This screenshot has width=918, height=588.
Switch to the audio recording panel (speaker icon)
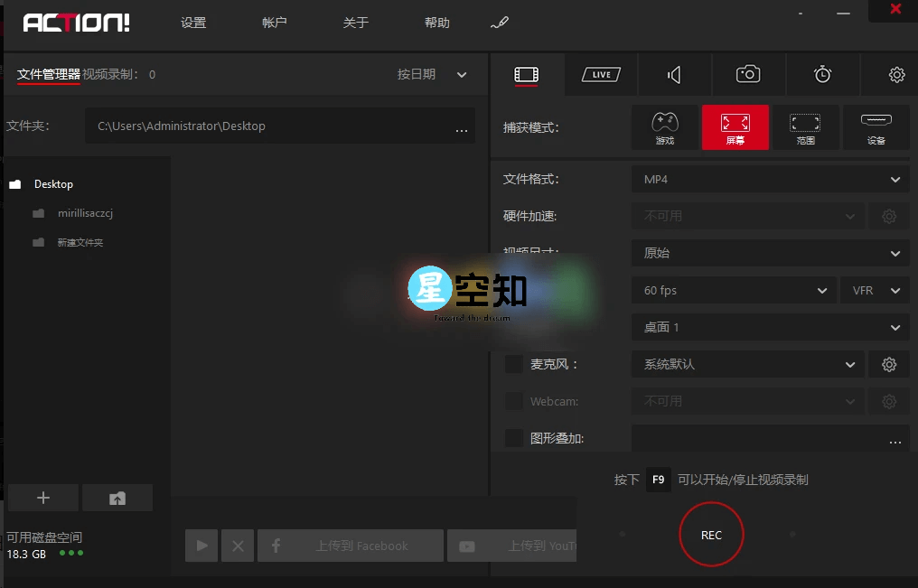674,75
